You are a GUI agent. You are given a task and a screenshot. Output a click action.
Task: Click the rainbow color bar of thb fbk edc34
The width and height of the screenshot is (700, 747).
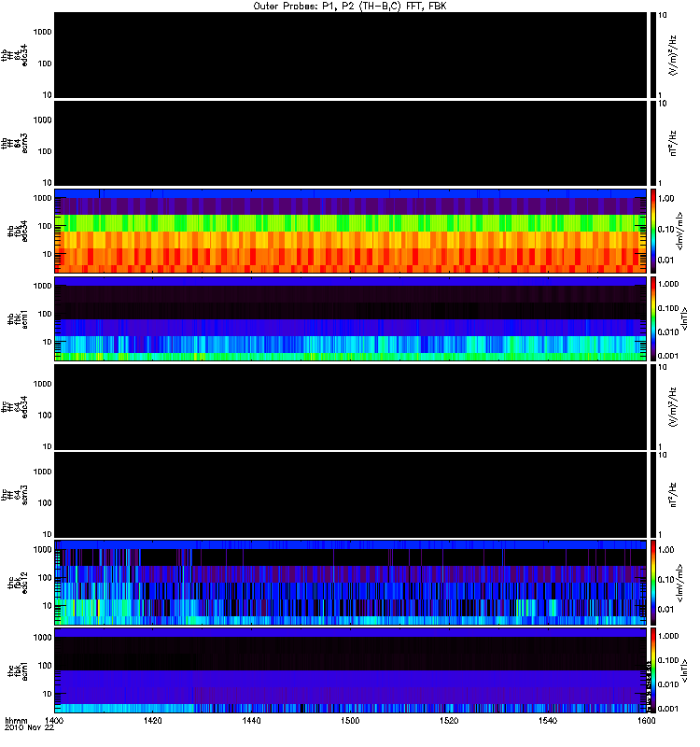point(653,231)
